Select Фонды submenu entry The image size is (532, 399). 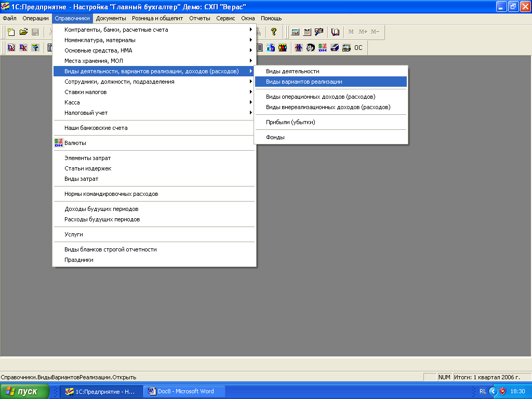[x=331, y=137]
